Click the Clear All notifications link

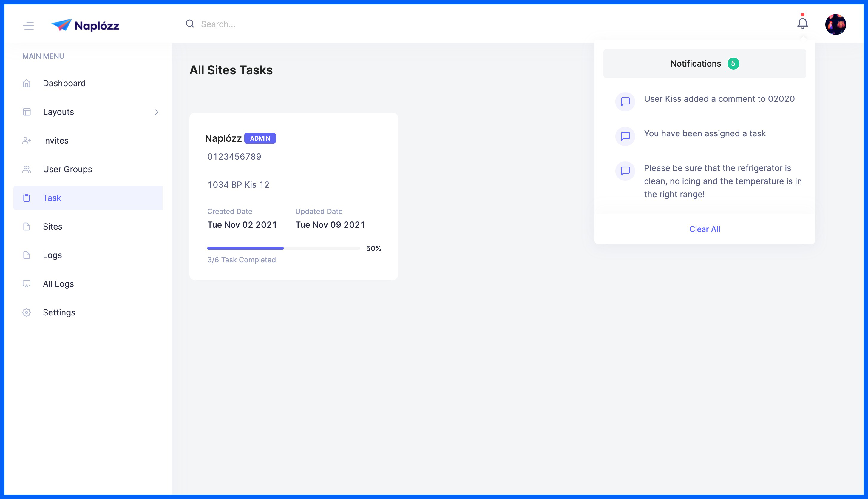coord(704,229)
